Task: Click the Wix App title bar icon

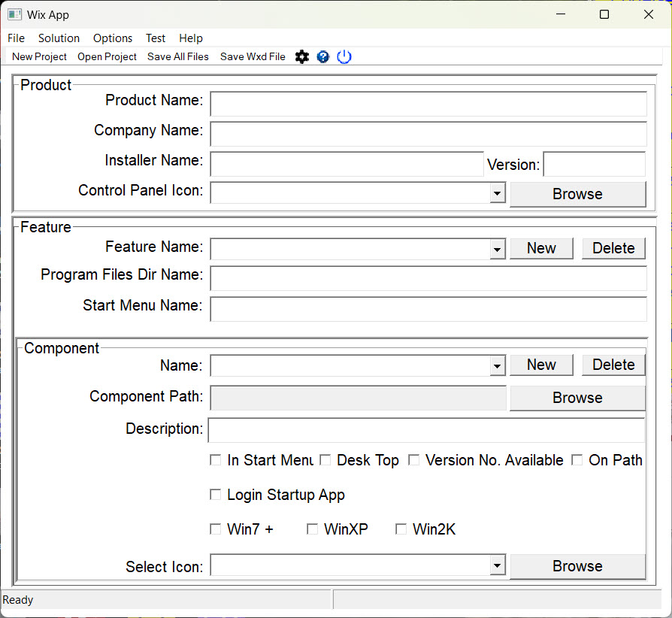Action: pos(14,14)
